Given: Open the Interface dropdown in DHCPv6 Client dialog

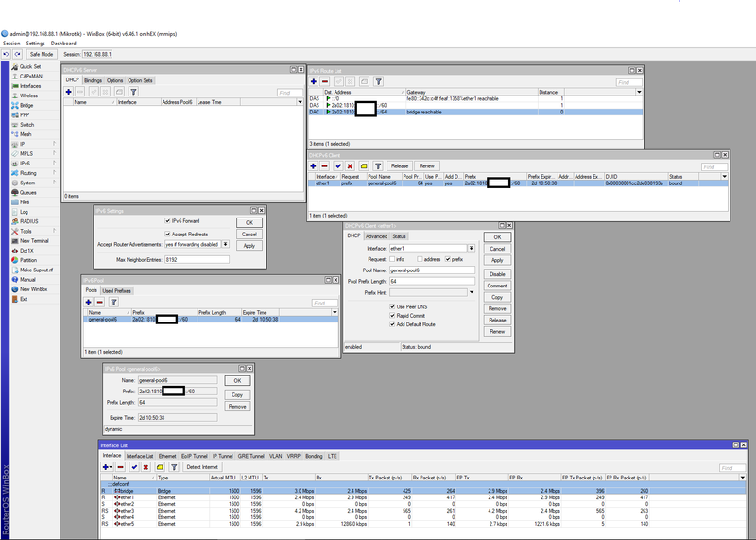Looking at the screenshot, I should (x=471, y=248).
